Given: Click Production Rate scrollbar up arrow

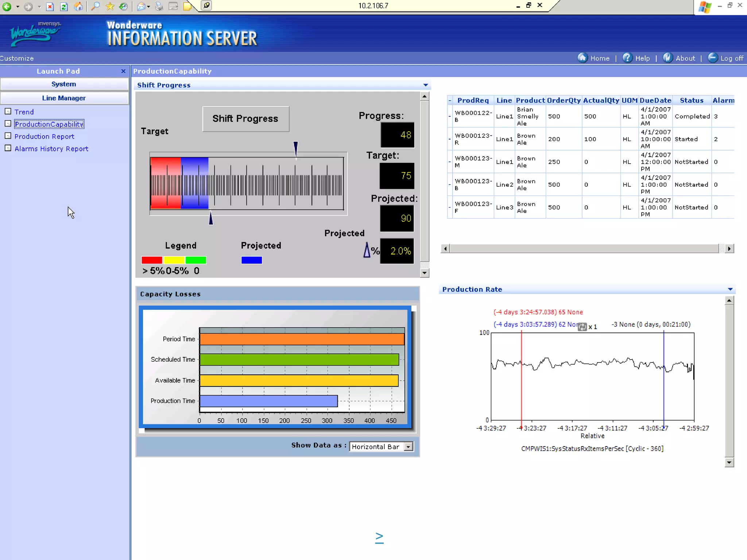Looking at the screenshot, I should point(729,300).
